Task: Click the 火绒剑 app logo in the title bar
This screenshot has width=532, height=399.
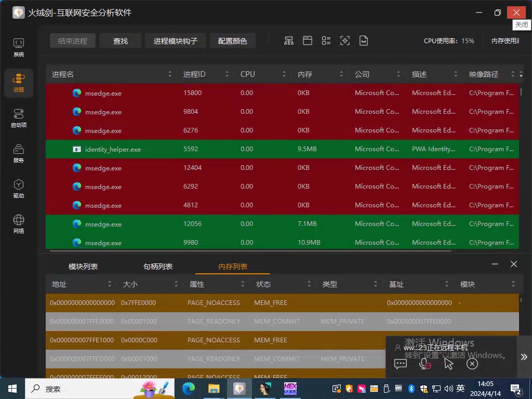Action: tap(19, 12)
